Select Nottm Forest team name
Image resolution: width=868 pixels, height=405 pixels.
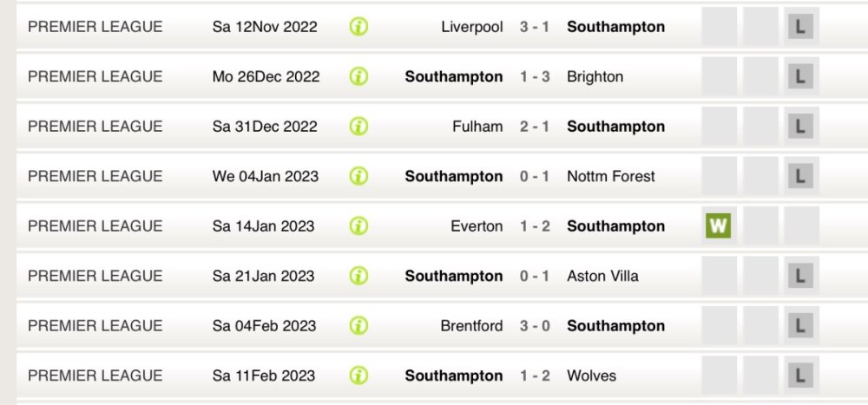pos(610,176)
